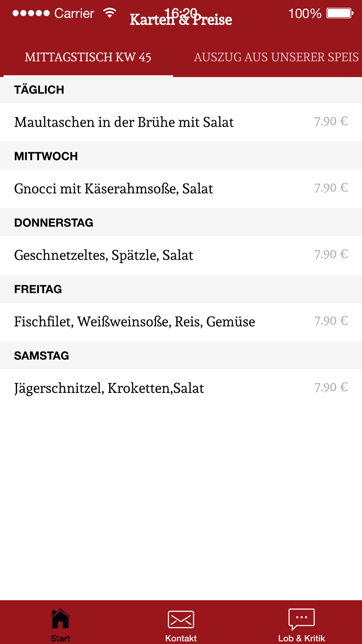Select Maultaschen in der Brühe mit Salat
The width and height of the screenshot is (362, 644).
pos(181,122)
